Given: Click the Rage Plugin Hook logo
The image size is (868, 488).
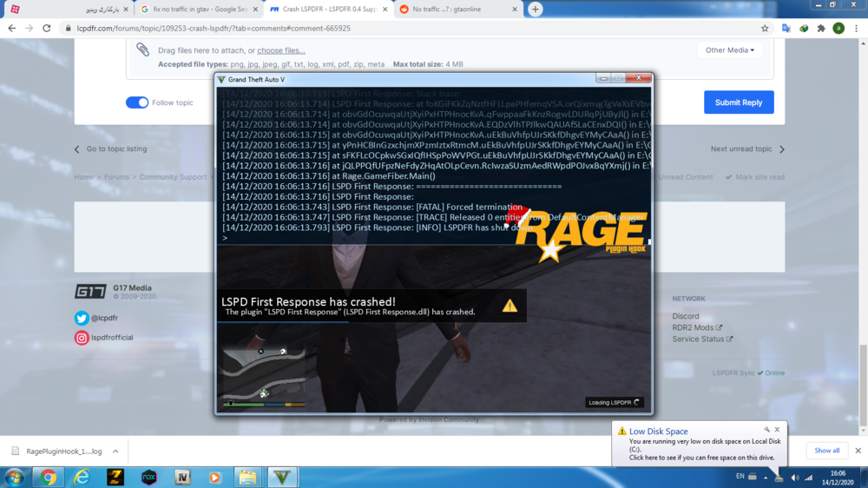Looking at the screenshot, I should coord(578,234).
